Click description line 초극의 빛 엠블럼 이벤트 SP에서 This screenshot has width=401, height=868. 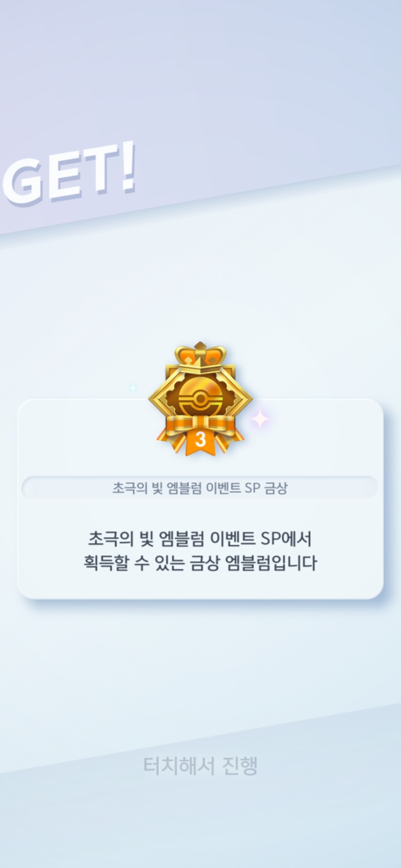200,539
